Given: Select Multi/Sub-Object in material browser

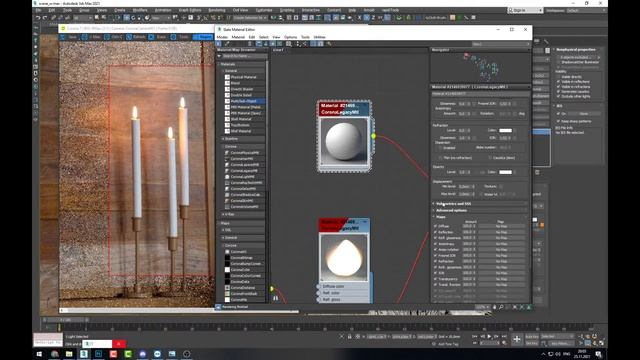Looking at the screenshot, I should click(244, 101).
